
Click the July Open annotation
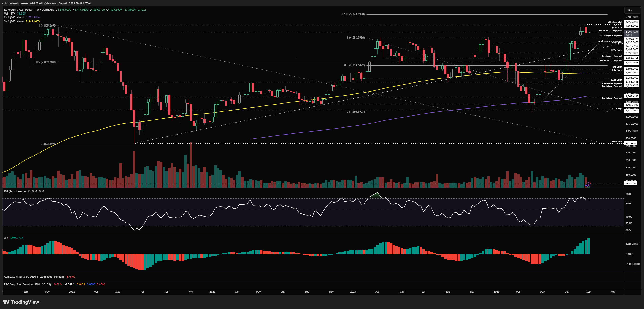pyautogui.click(x=617, y=70)
